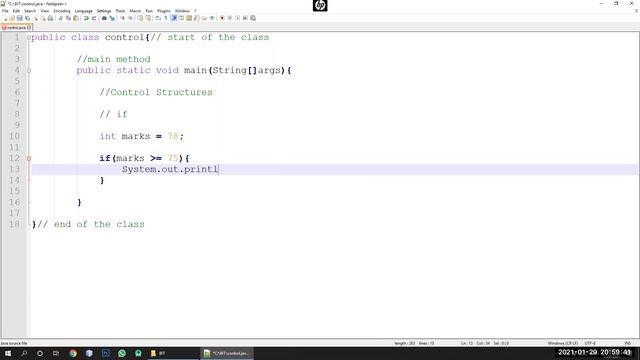Click Run Macro Multiple Times icon

tap(245, 18)
